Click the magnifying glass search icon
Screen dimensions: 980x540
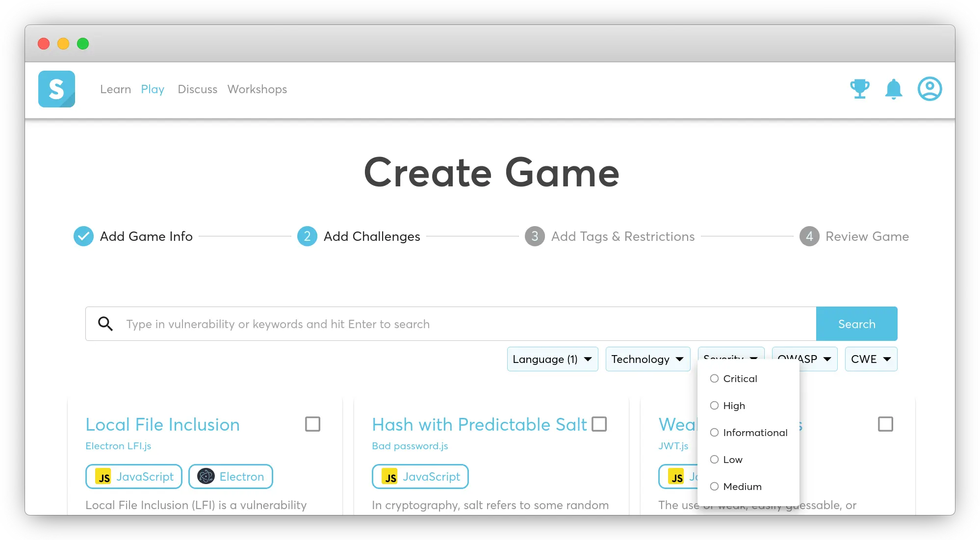click(105, 324)
